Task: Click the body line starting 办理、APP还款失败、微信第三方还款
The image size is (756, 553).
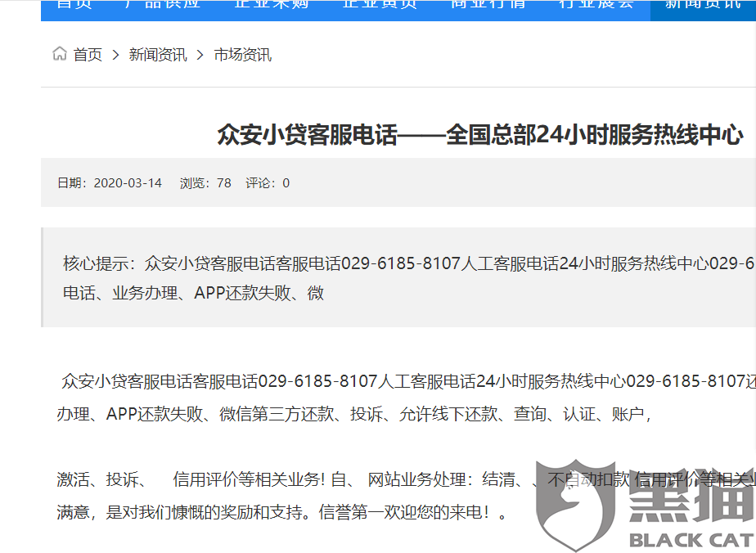Action: pyautogui.click(x=354, y=414)
